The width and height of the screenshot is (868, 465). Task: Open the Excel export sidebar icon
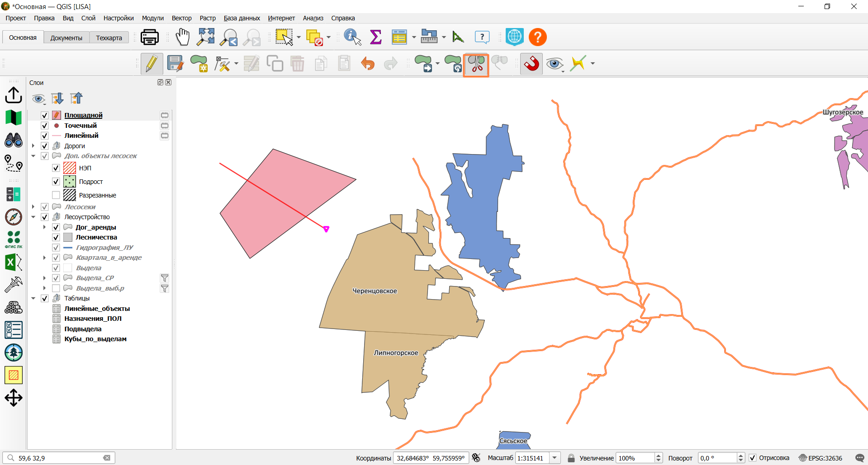[x=14, y=263]
